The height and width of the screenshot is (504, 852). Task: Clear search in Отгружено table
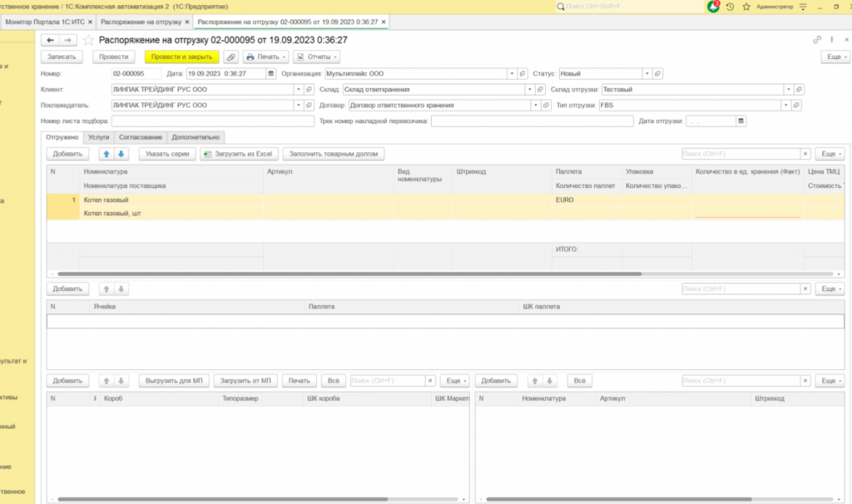click(x=805, y=154)
